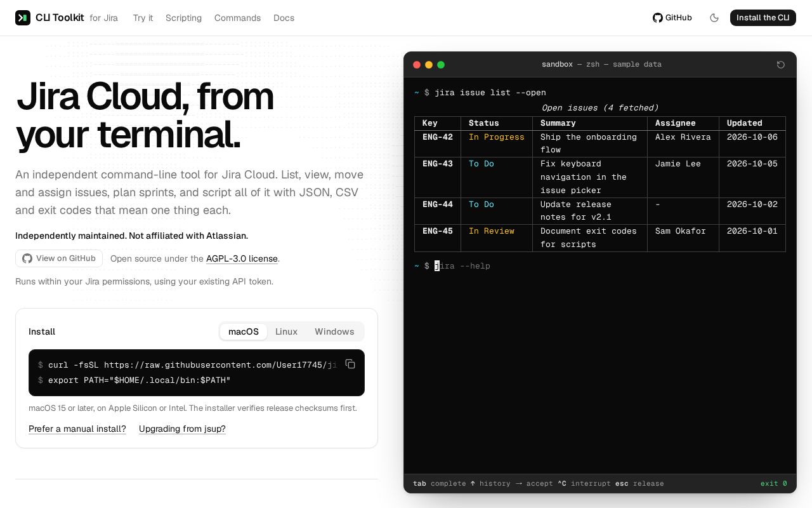
Task: Click the In Review status cell
Action: [492, 231]
